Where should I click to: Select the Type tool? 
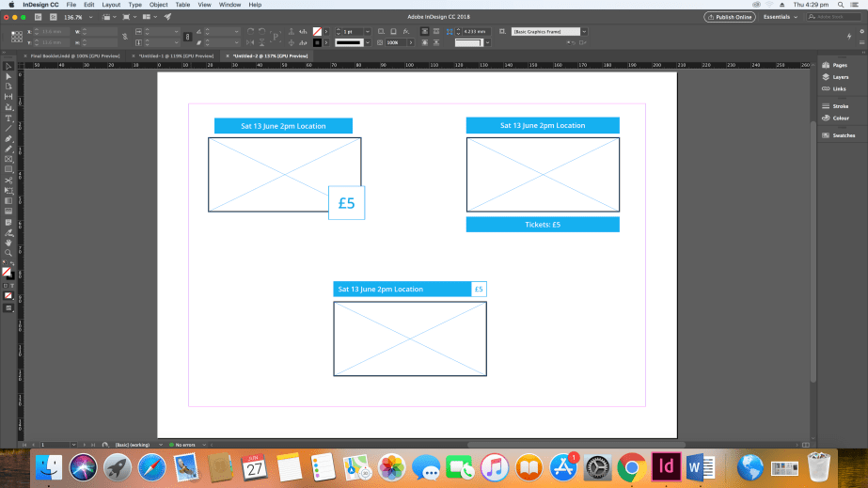coord(8,118)
